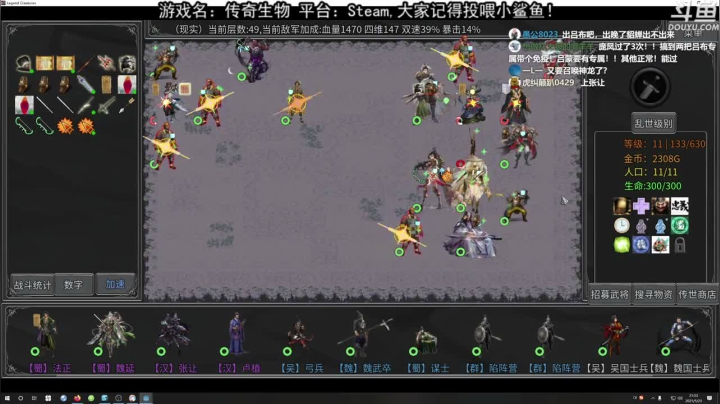Select the blue statue skill icon
Screen dimensions: 720x404
click(660, 225)
